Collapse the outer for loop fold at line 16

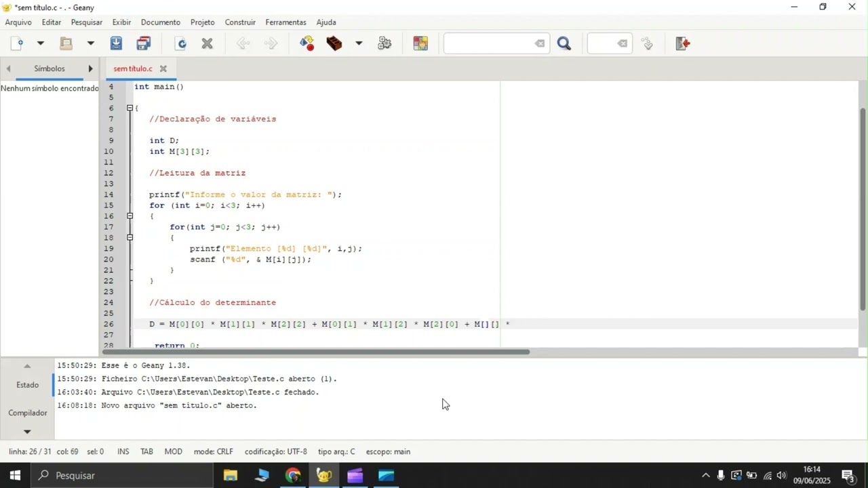(130, 216)
